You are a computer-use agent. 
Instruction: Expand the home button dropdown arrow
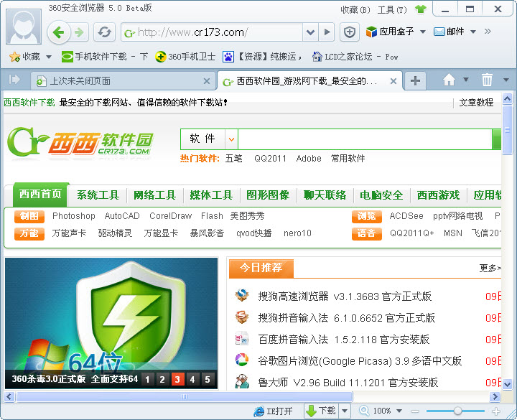click(466, 80)
